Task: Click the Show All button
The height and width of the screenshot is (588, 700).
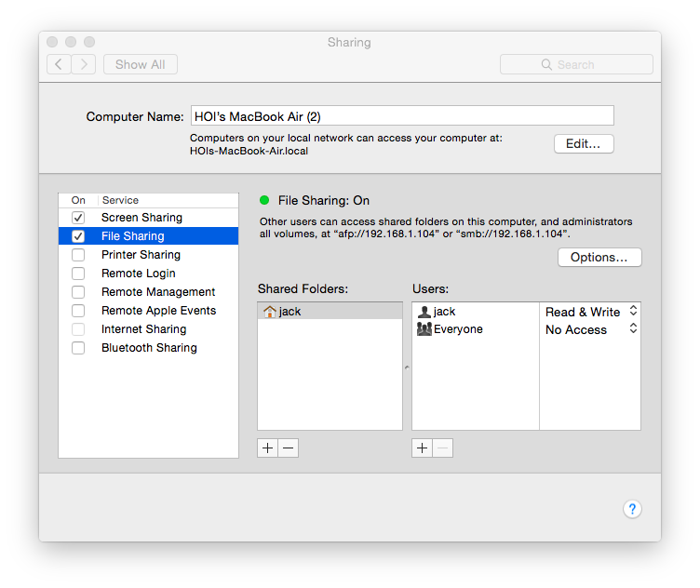Action: [141, 64]
